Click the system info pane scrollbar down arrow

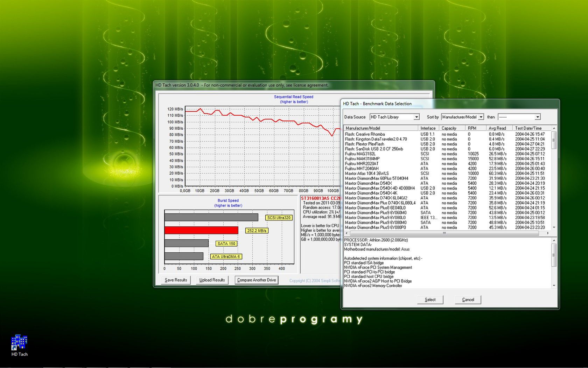pyautogui.click(x=554, y=286)
